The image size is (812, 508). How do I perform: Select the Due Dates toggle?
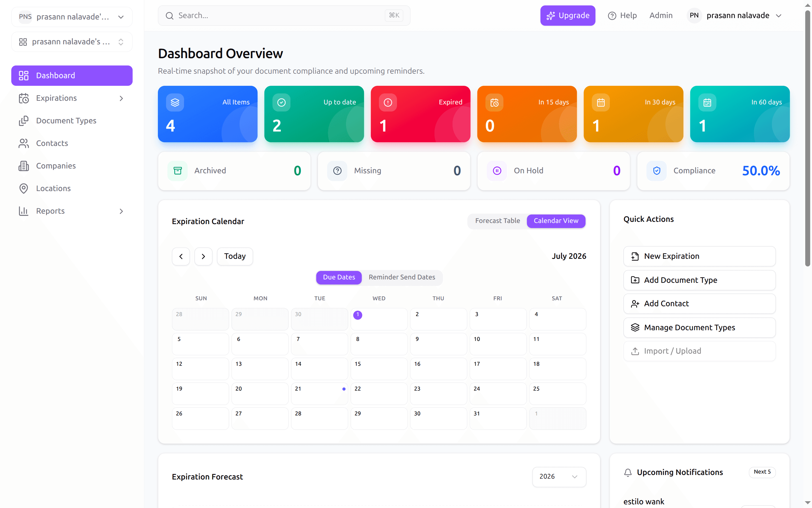pyautogui.click(x=339, y=277)
